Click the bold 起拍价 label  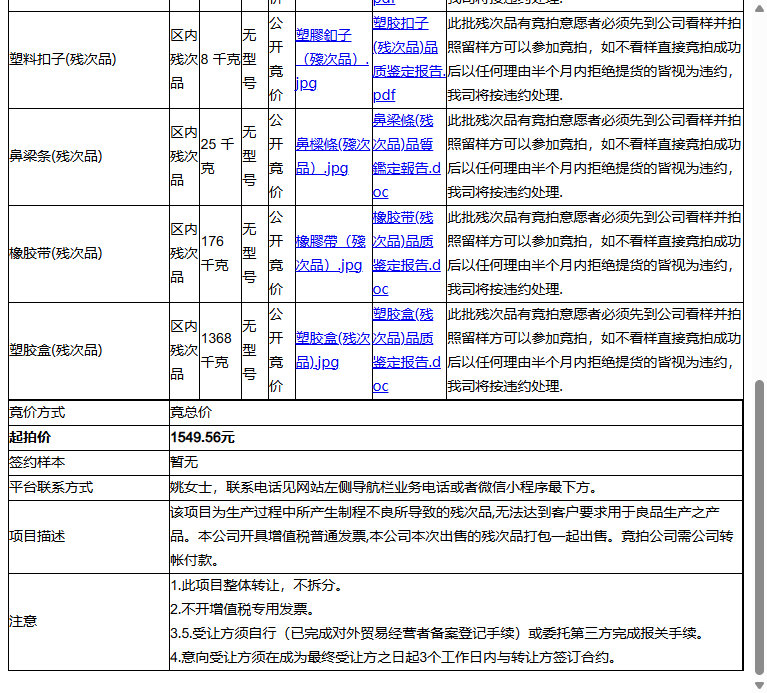[x=30, y=437]
